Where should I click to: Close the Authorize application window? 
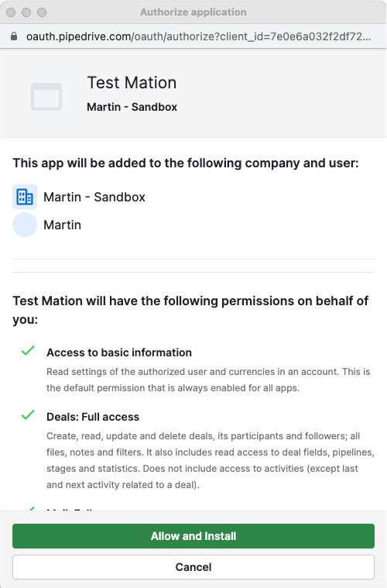pos(11,12)
